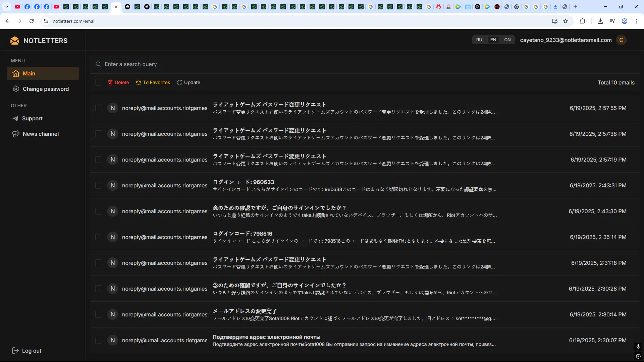
Task: Select checkbox for 2:57:38 PM email
Action: coord(98,134)
